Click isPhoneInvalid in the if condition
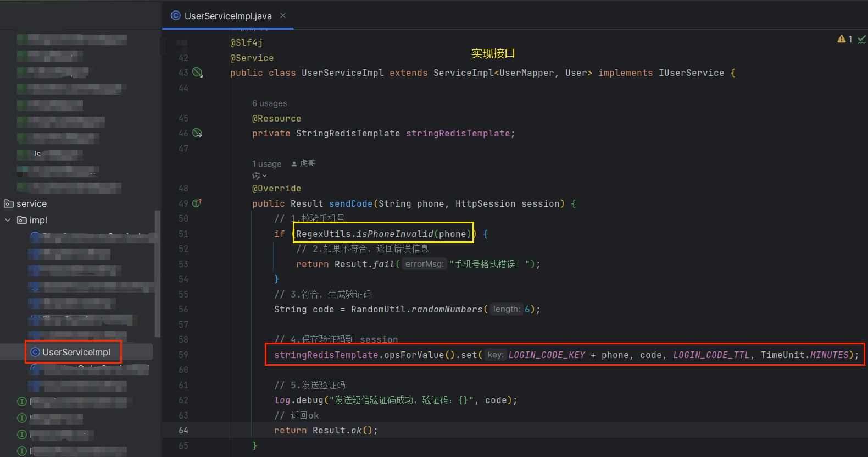This screenshot has height=457, width=868. tap(395, 234)
